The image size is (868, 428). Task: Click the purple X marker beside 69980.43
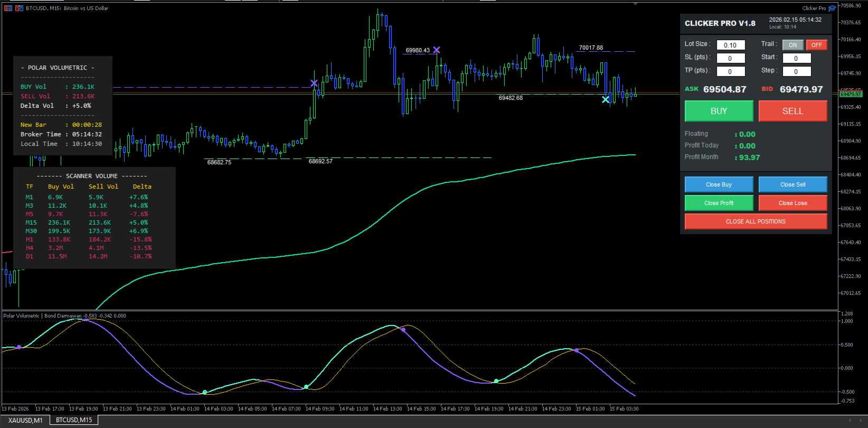coord(437,50)
